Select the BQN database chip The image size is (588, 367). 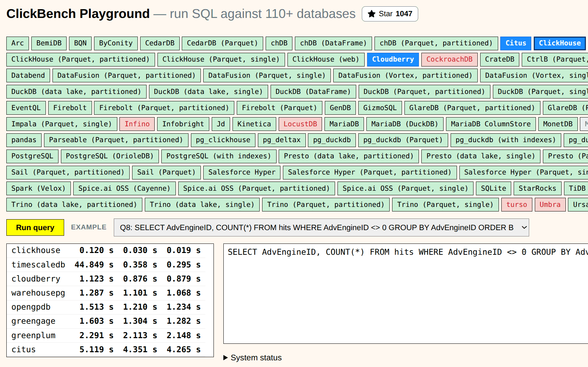coord(80,43)
